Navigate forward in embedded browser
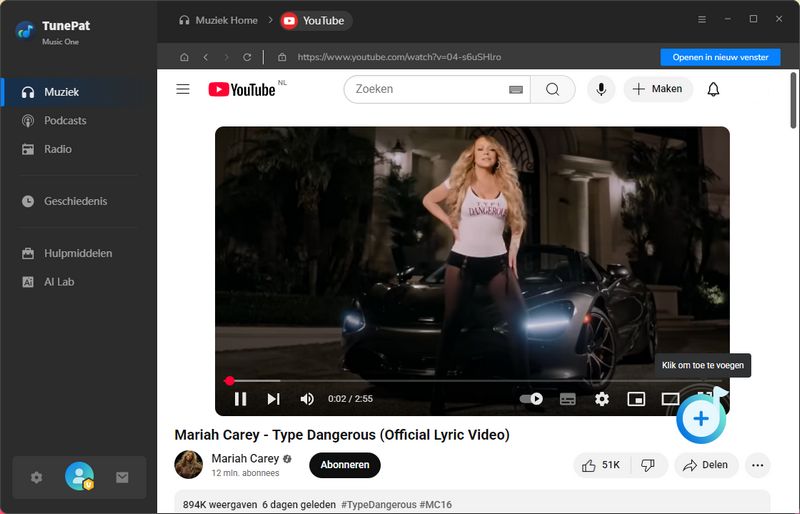 226,57
